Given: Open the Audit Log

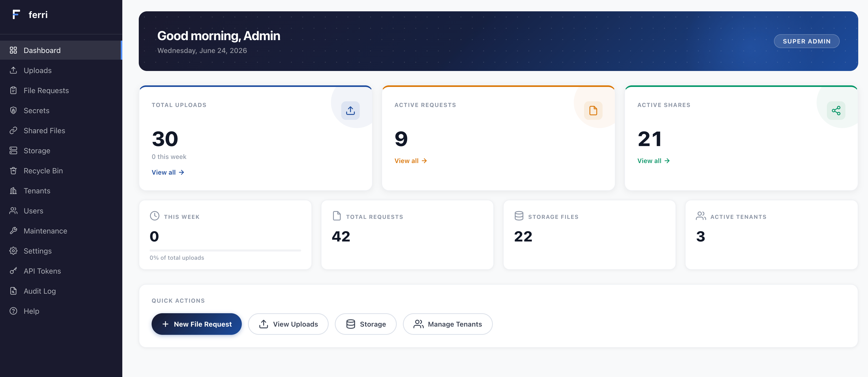Looking at the screenshot, I should click(x=61, y=291).
